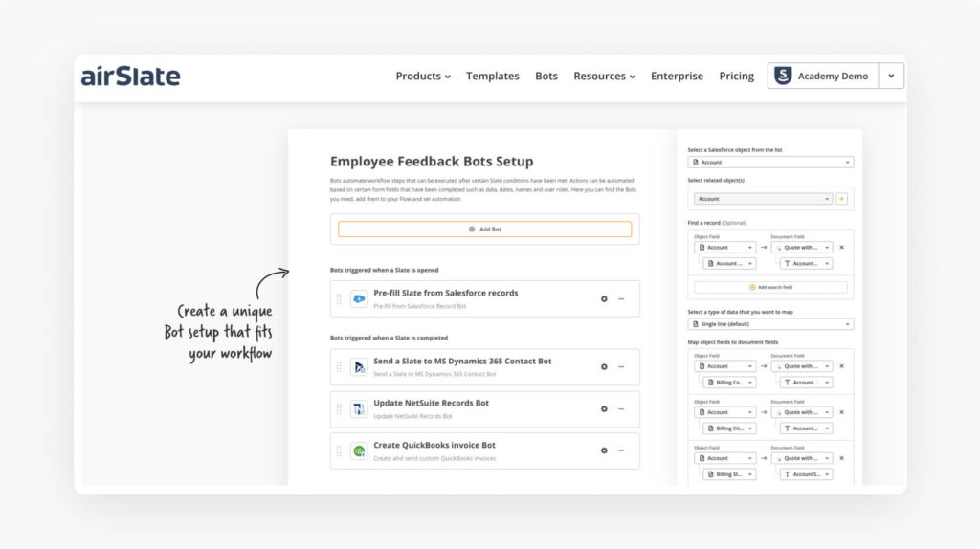Open the Single line (default) data type dropdown
The image size is (980, 549).
coord(770,324)
